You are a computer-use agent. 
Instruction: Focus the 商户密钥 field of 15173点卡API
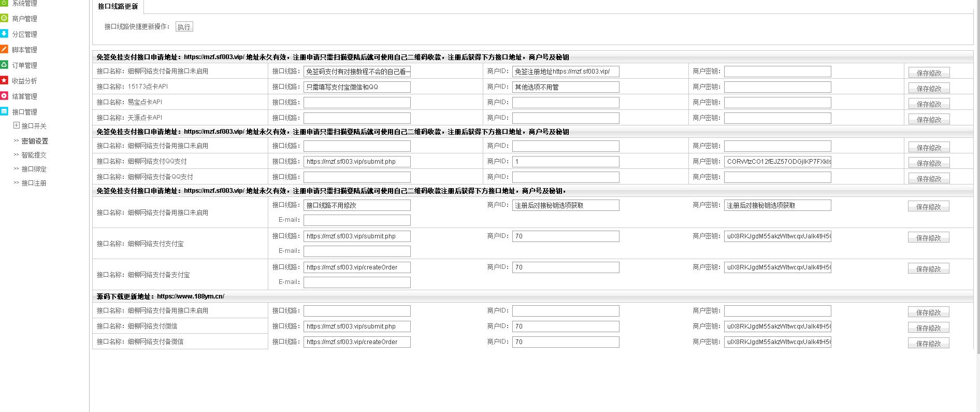point(777,87)
